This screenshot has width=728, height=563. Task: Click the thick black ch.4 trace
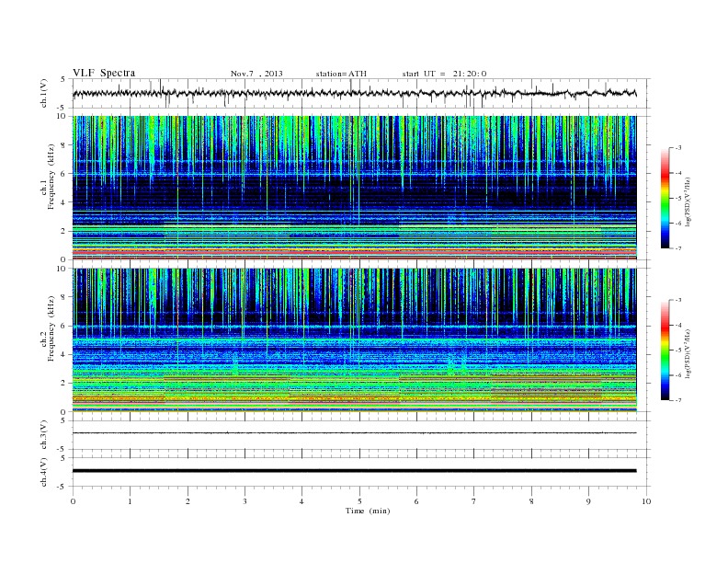pyautogui.click(x=354, y=471)
